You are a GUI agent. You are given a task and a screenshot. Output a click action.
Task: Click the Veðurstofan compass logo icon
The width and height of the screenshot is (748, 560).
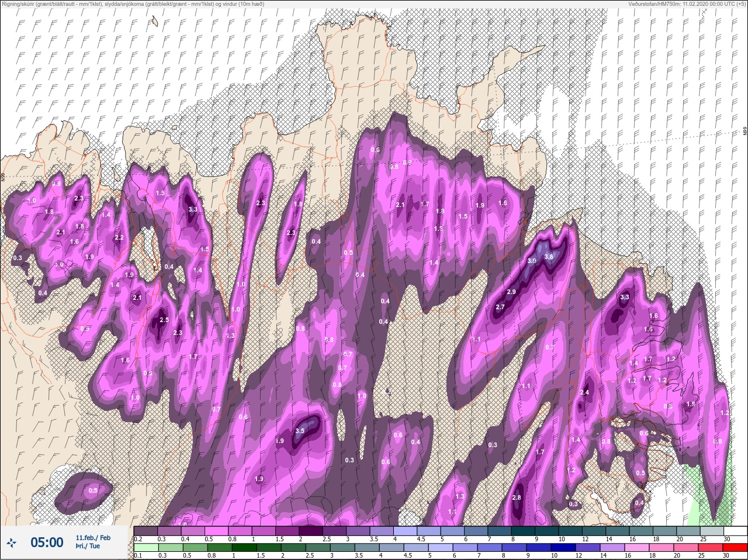tap(12, 542)
